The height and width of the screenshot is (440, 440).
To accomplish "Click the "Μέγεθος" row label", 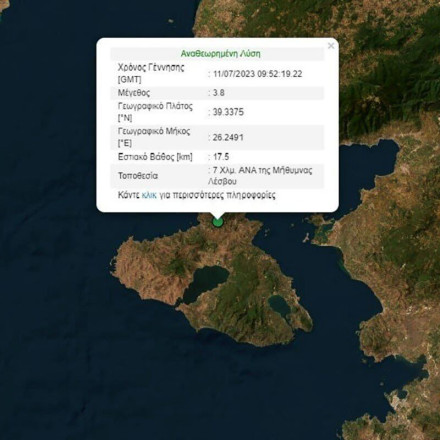I will [134, 93].
